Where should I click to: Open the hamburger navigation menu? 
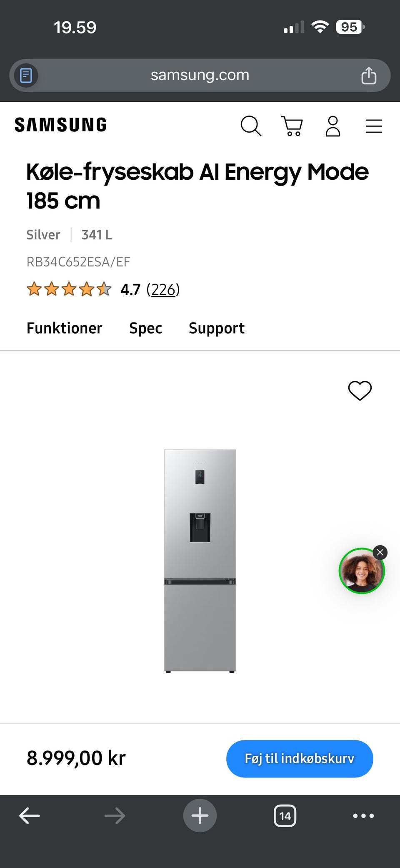pos(374,126)
